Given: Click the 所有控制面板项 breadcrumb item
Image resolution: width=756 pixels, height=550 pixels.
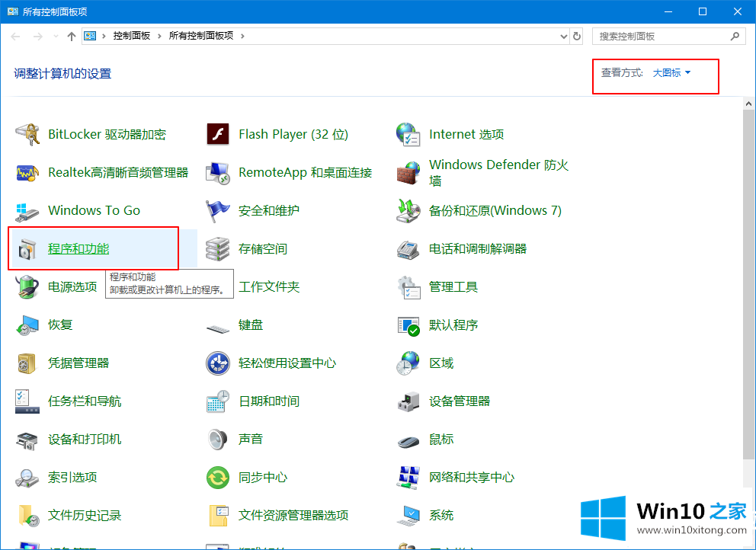Looking at the screenshot, I should pos(201,36).
